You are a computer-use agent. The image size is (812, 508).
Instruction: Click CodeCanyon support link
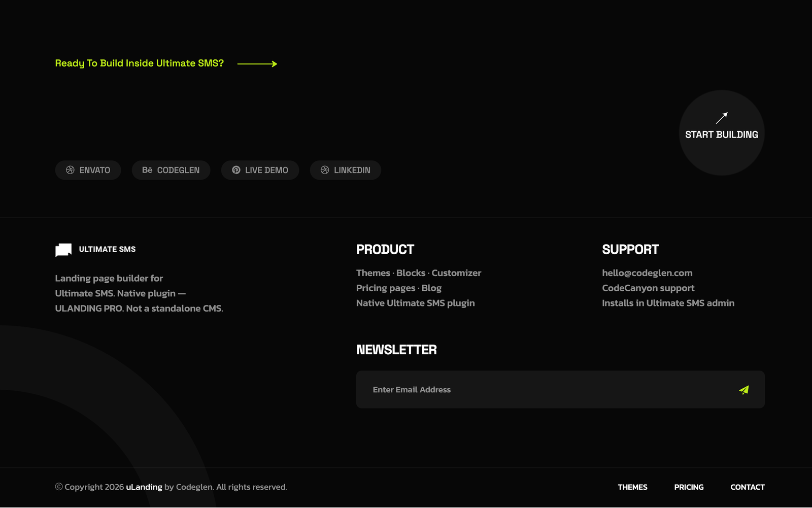coord(648,288)
